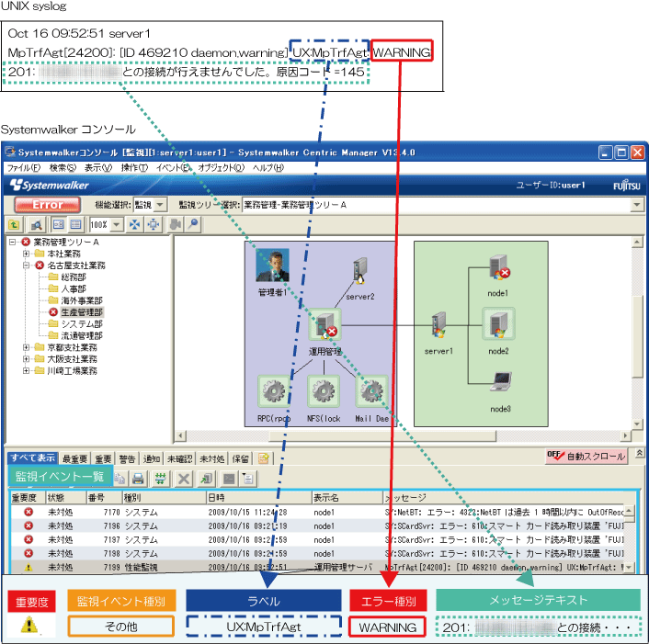Open the 機能選択 dropdown showing 監視
649x644 pixels.
(160, 205)
